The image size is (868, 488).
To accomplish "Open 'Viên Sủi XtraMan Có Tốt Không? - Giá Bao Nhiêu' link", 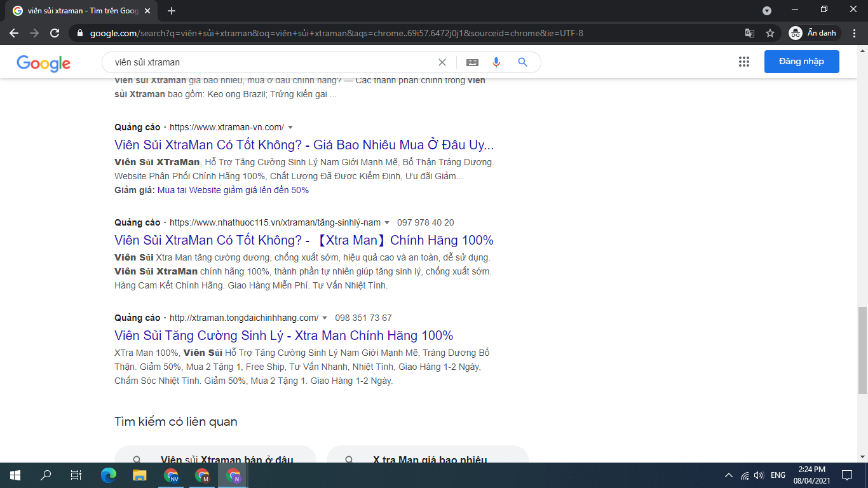I will pos(304,145).
